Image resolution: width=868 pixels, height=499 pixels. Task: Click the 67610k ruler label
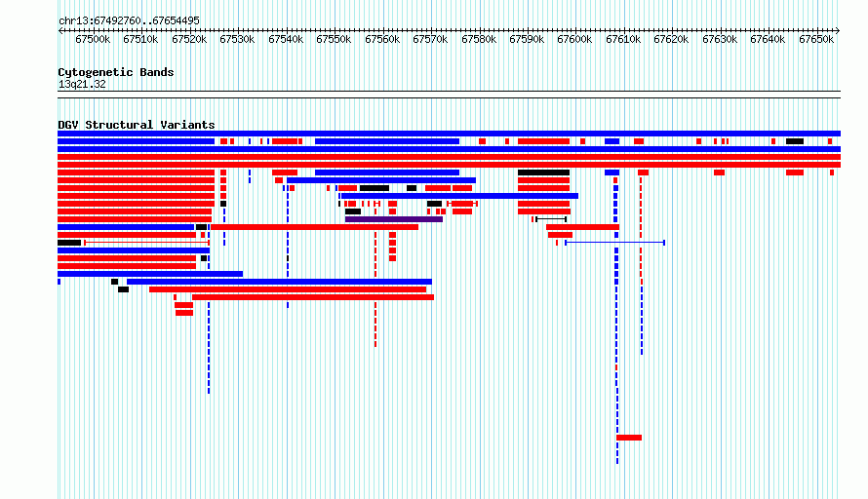click(x=623, y=39)
